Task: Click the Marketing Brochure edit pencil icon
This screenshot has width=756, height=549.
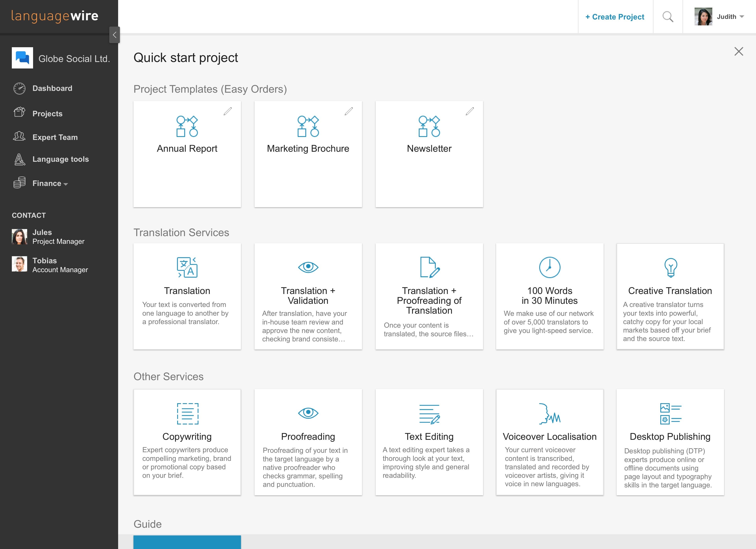Action: click(349, 111)
